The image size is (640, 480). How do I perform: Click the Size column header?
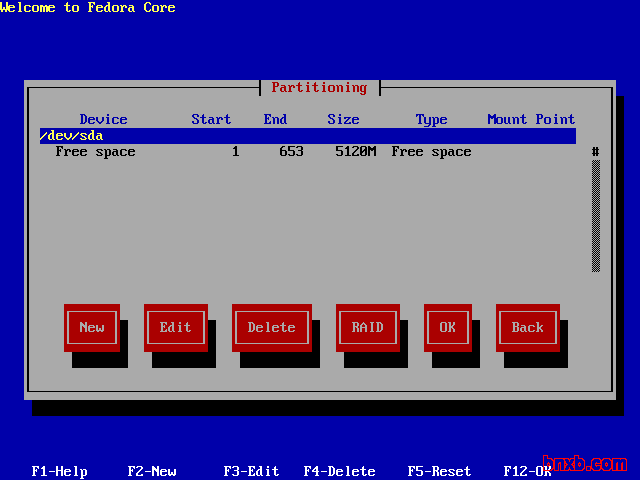pos(343,119)
